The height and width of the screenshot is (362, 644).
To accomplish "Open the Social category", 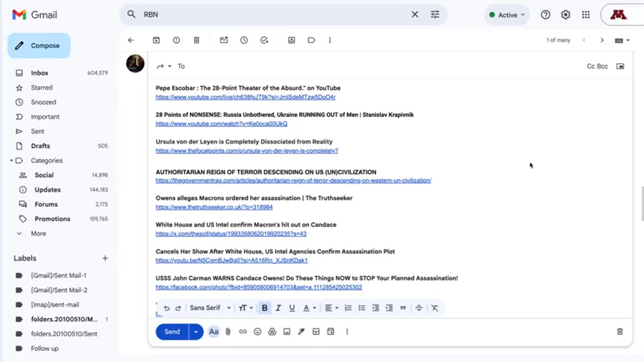I will 44,175.
